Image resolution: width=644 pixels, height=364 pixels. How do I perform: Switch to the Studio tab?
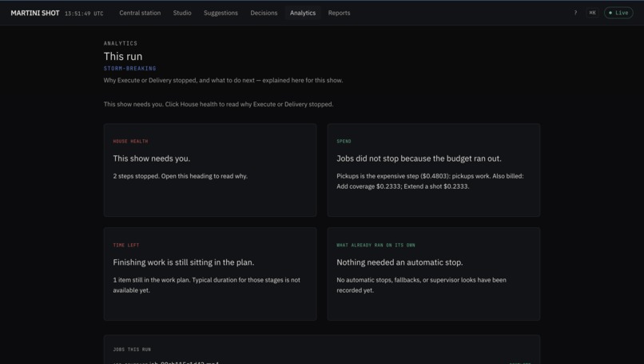click(x=182, y=13)
